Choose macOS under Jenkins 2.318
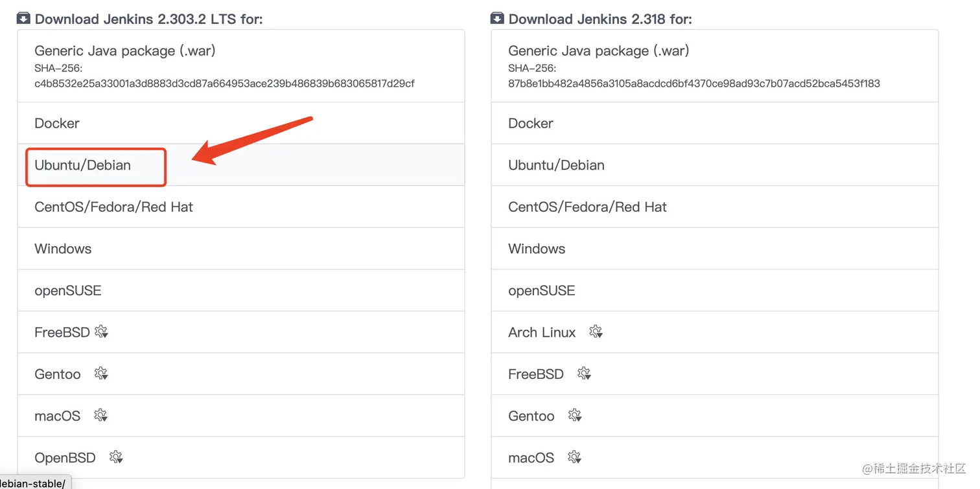This screenshot has height=489, width=980. pos(715,457)
